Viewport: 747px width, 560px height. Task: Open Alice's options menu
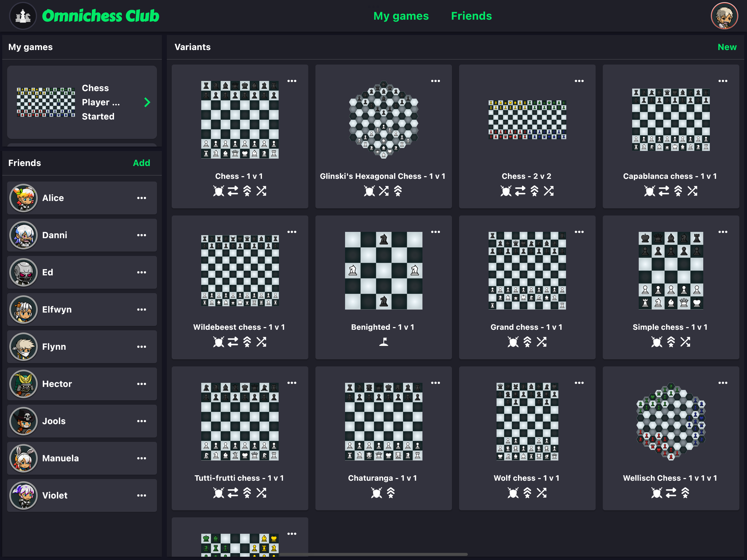141,198
